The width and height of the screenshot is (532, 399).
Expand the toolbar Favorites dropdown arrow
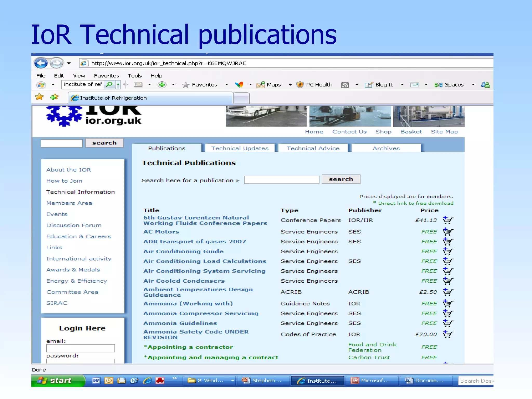(227, 85)
